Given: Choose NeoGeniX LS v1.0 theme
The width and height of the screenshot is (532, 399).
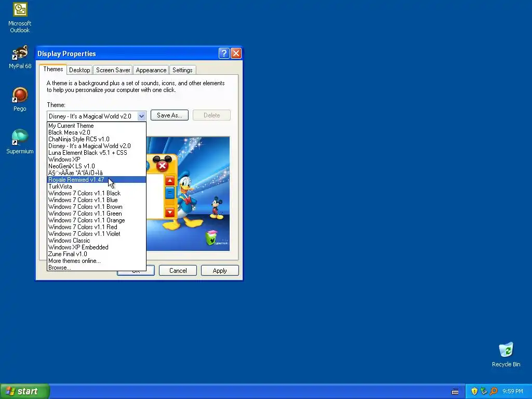Looking at the screenshot, I should coord(96,166).
